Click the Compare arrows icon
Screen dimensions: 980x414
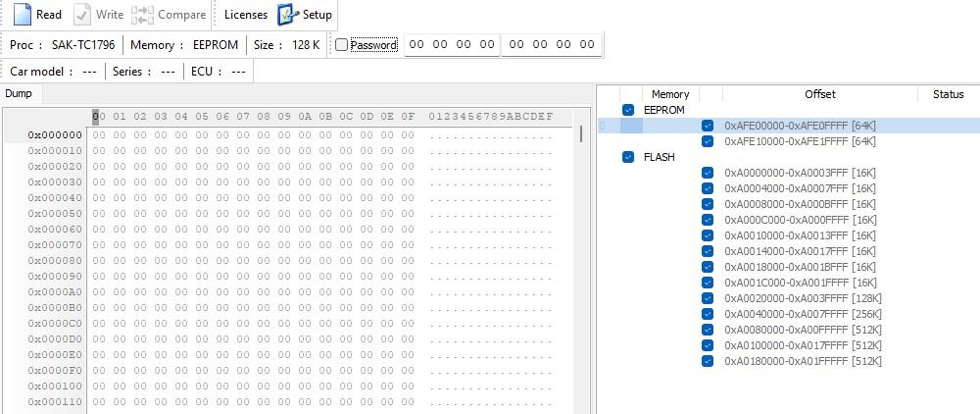coord(142,15)
